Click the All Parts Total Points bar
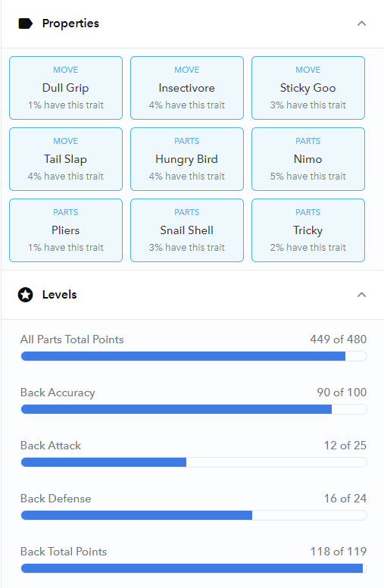This screenshot has height=588, width=384. [194, 356]
